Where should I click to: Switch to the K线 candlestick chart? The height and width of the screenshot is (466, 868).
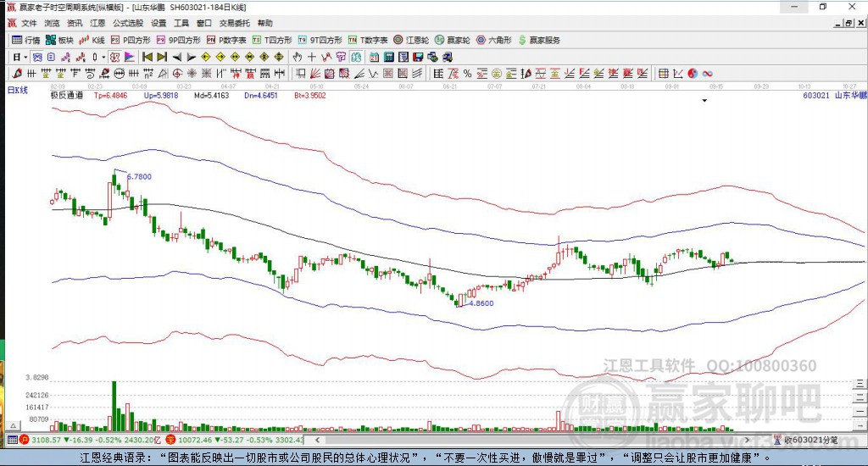[x=92, y=40]
